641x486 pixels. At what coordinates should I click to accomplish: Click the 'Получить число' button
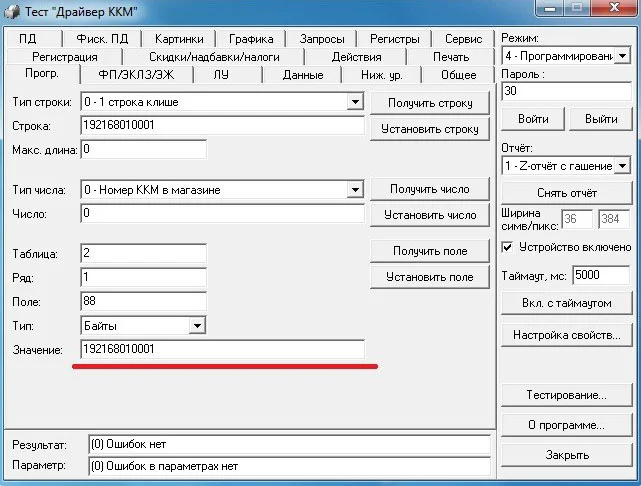pos(430,189)
